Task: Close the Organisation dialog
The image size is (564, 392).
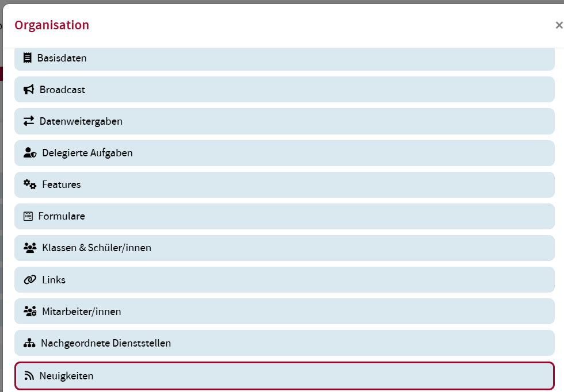Action: (x=558, y=25)
